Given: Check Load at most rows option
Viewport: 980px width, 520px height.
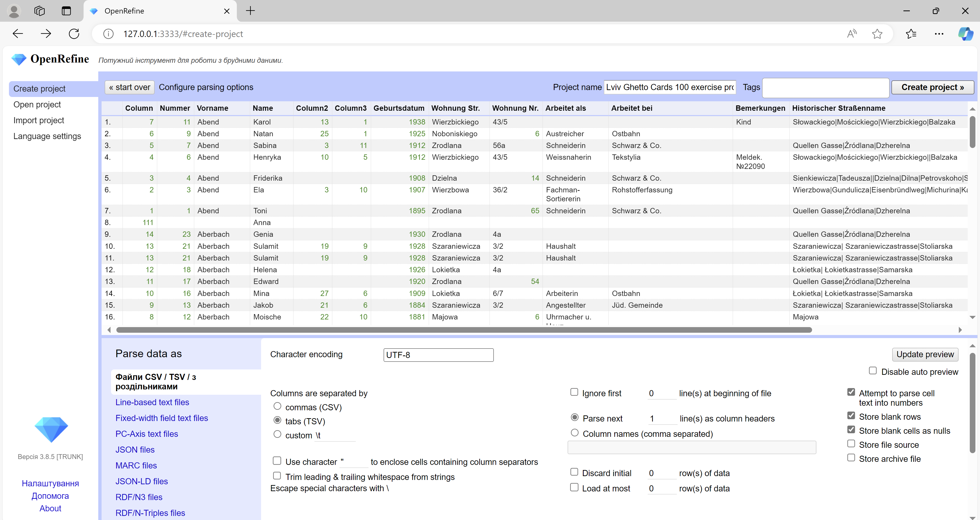Looking at the screenshot, I should click(574, 487).
